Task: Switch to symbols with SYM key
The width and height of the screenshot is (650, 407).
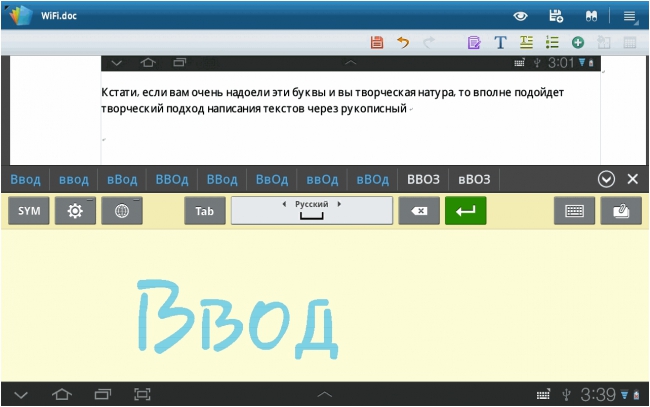Action: 29,211
